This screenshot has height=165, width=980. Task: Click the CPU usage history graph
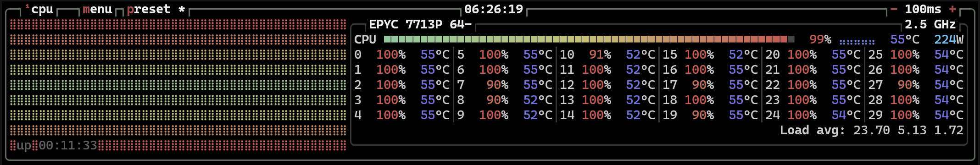178,85
